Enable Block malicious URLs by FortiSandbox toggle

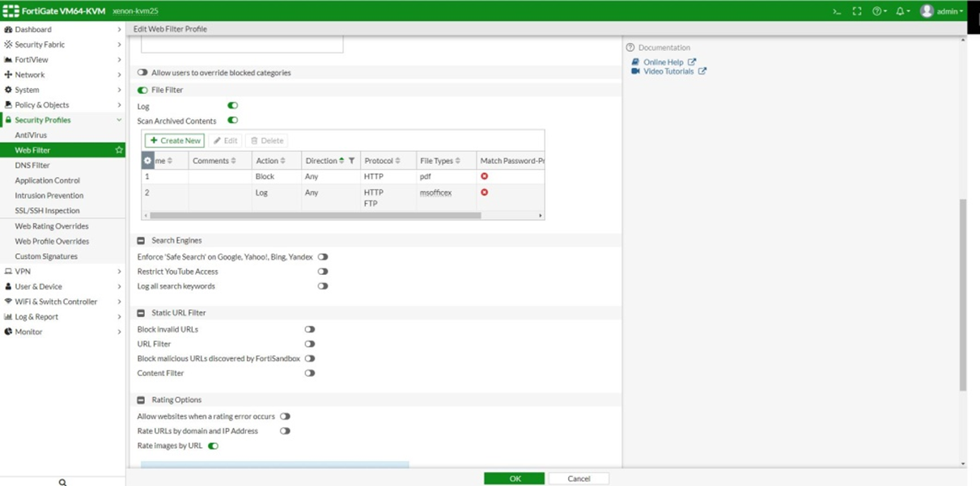tap(310, 359)
